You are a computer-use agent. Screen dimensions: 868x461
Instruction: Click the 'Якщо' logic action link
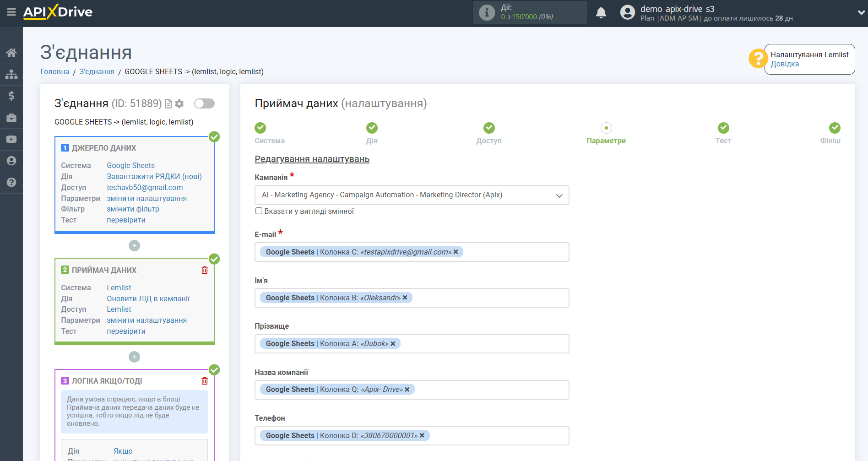coord(123,451)
